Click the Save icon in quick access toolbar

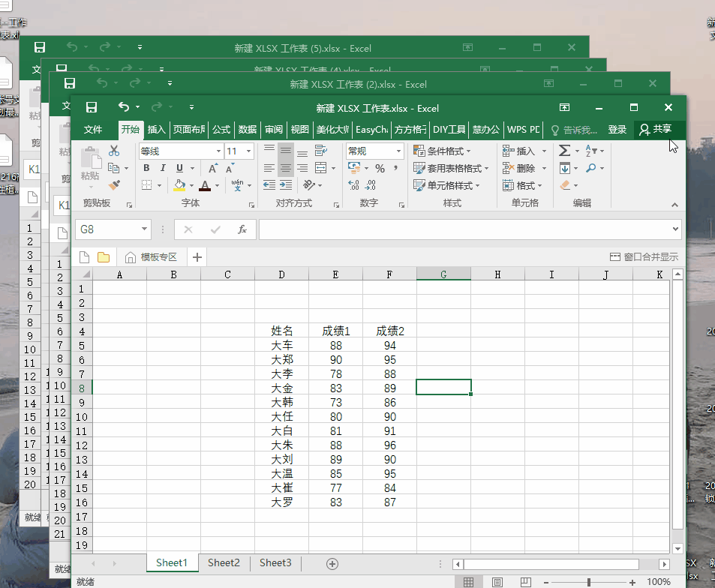pyautogui.click(x=92, y=107)
